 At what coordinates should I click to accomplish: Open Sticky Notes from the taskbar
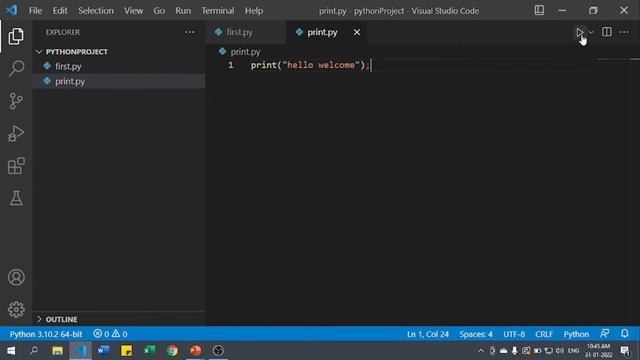pos(127,351)
